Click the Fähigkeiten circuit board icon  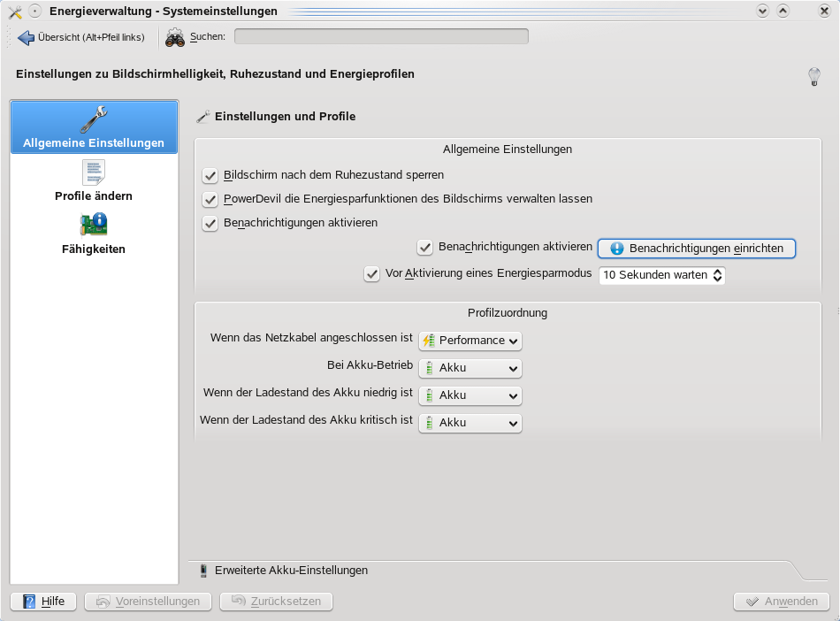tap(94, 225)
